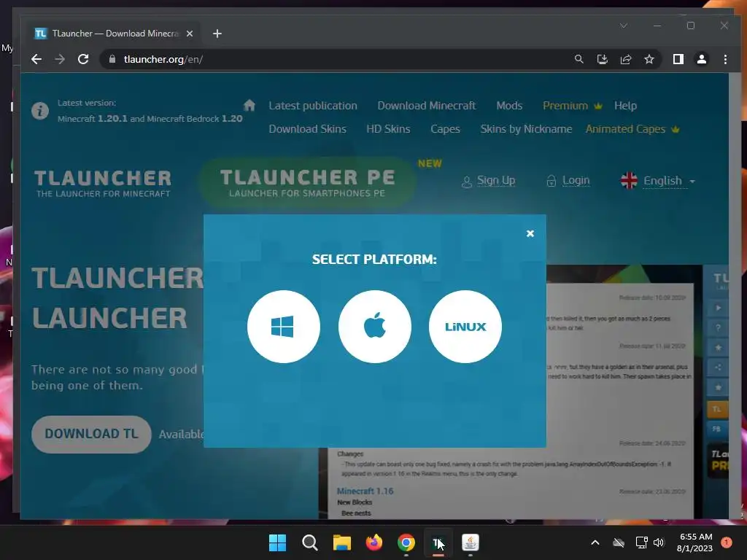Open the Help menu item
The image size is (747, 560).
pos(625,106)
